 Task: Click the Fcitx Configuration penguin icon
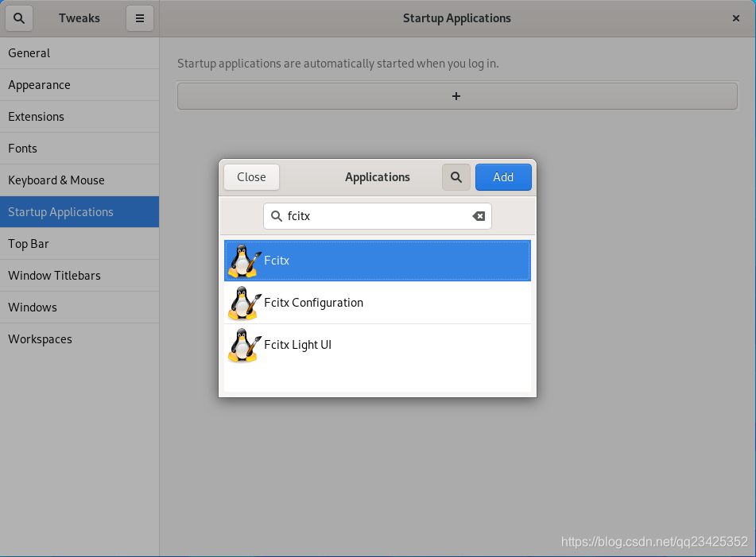(x=244, y=303)
